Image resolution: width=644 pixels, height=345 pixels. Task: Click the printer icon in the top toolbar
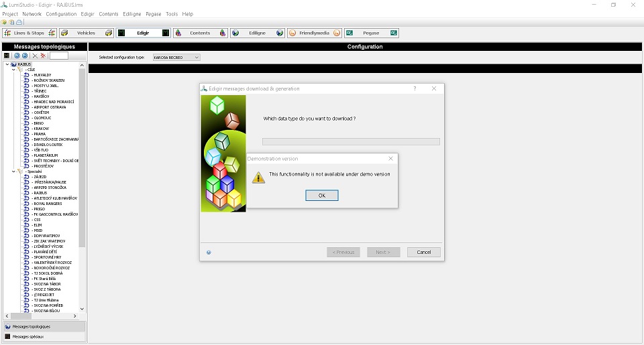tap(19, 22)
